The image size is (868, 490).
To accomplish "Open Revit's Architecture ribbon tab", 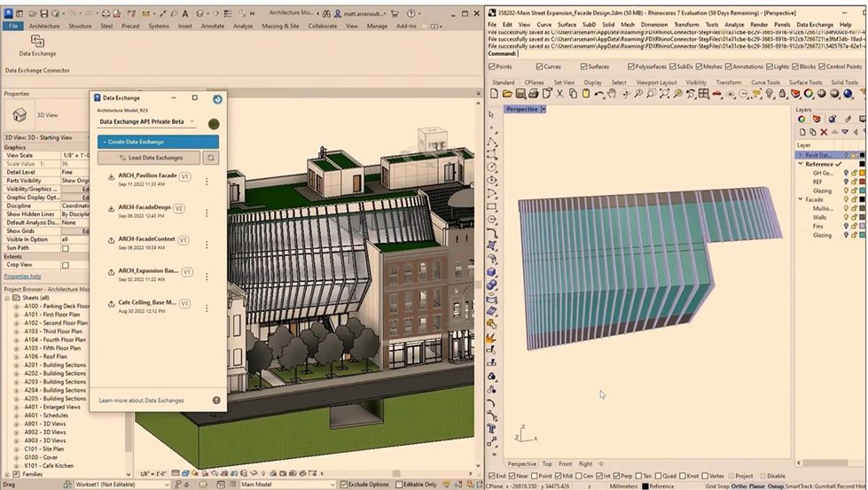I will pyautogui.click(x=44, y=26).
